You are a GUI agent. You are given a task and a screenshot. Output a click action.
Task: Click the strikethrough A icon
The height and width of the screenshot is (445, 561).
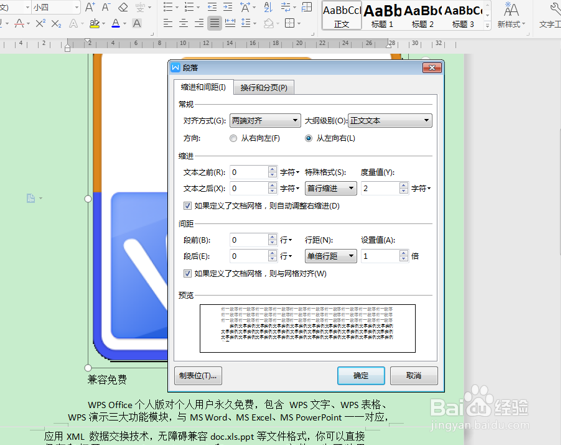[x=19, y=24]
